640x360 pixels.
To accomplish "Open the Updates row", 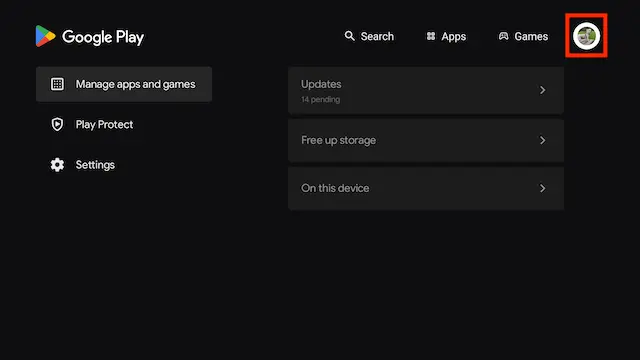I will [x=426, y=90].
